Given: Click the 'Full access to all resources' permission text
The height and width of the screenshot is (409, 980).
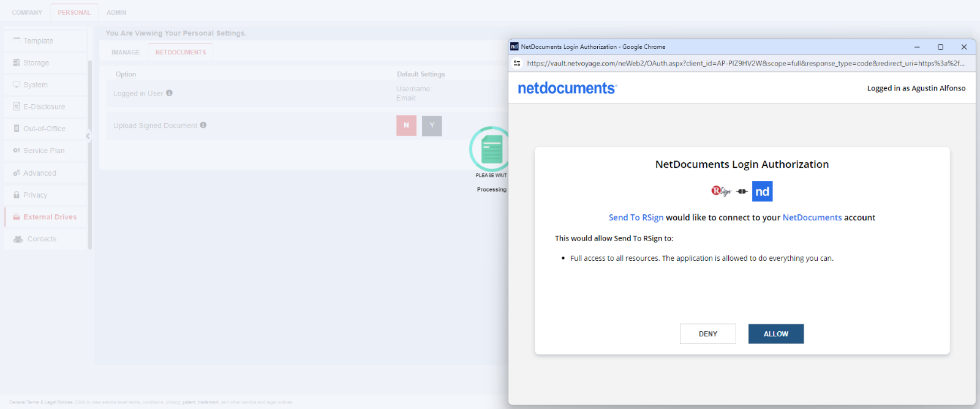Looking at the screenshot, I should tap(702, 258).
